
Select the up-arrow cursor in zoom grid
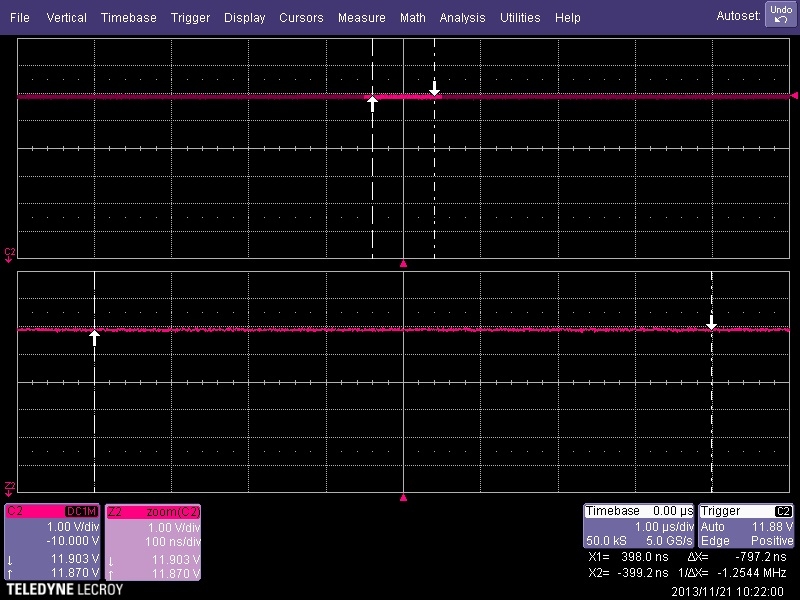pos(94,337)
